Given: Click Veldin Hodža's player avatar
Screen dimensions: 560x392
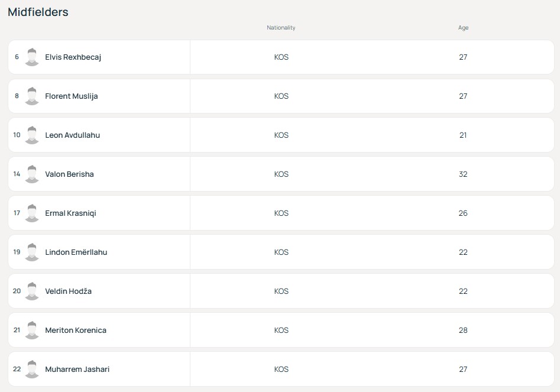Looking at the screenshot, I should click(x=32, y=291).
